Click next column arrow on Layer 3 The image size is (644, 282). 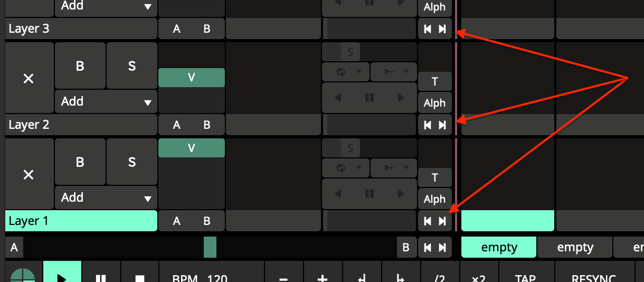point(442,29)
